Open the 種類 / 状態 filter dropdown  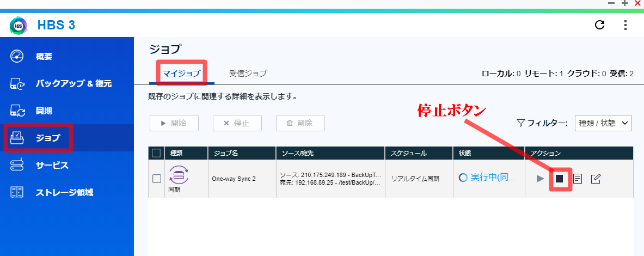(603, 123)
